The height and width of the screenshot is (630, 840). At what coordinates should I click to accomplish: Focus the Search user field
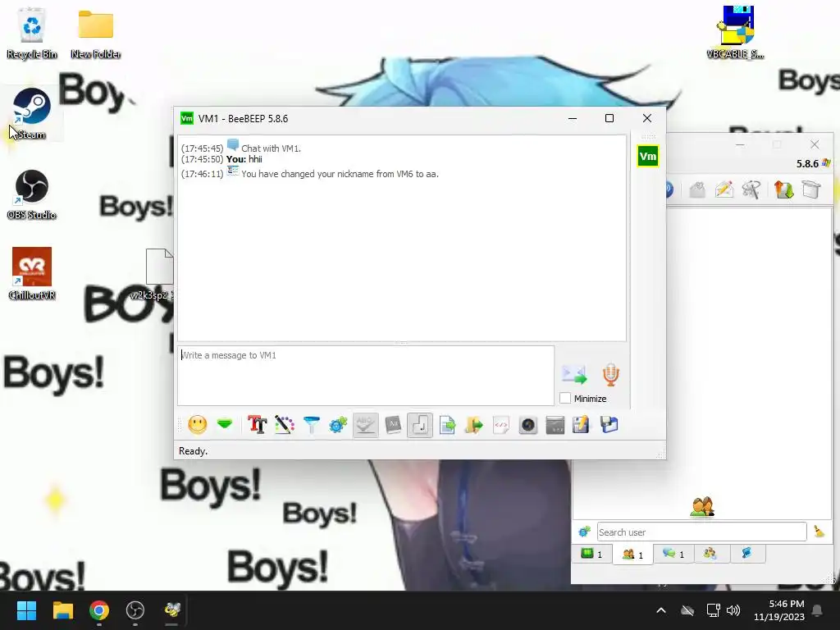702,532
